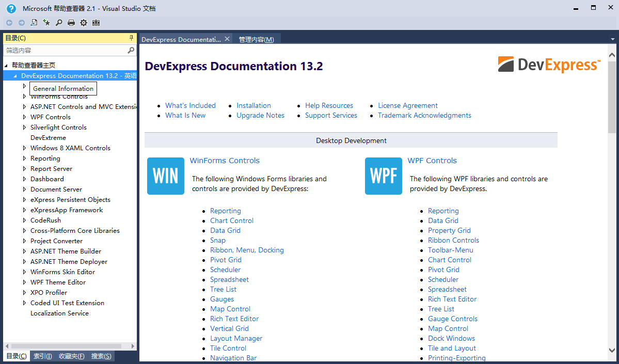Click in the 筛选内容 filter input
Image resolution: width=619 pixels, height=364 pixels.
[x=65, y=50]
